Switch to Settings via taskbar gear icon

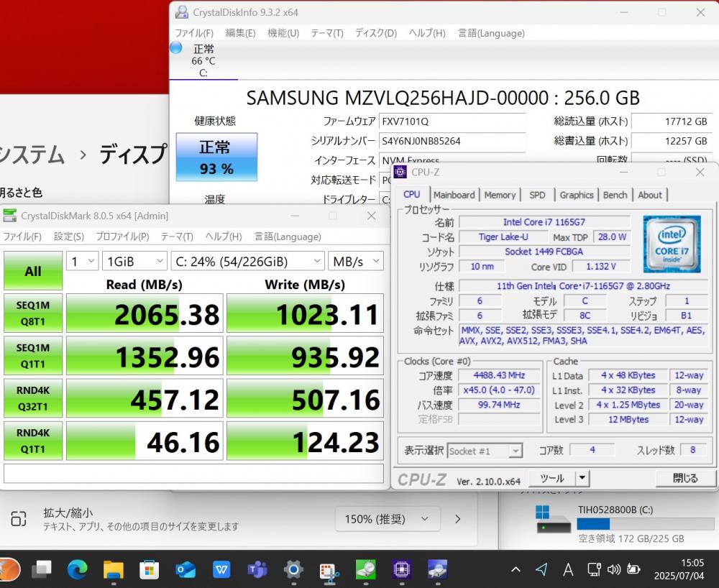[x=293, y=569]
